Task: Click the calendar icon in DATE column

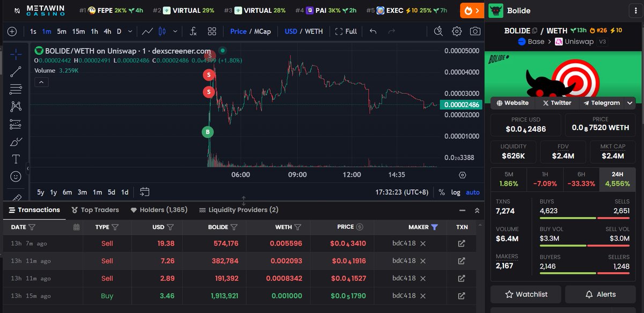Action: click(76, 227)
